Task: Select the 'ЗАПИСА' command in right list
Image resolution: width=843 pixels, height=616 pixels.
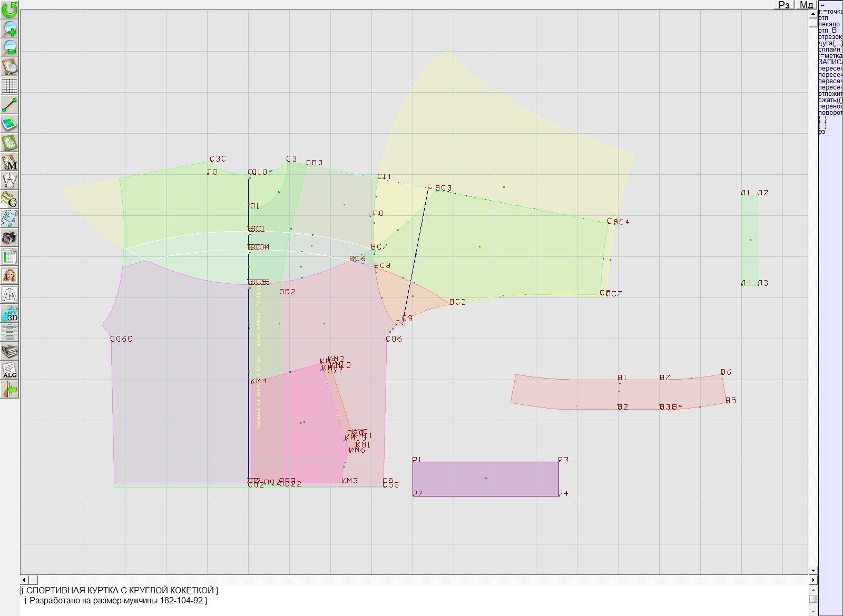Action: click(830, 62)
